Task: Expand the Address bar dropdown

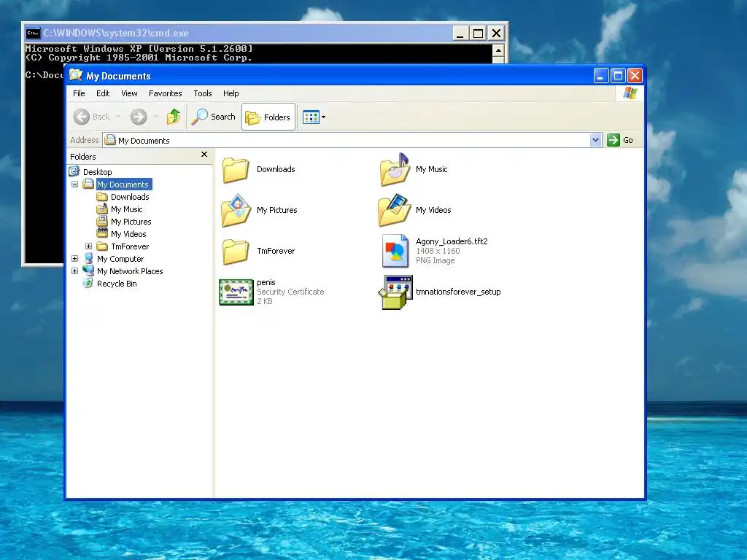Action: click(x=595, y=140)
